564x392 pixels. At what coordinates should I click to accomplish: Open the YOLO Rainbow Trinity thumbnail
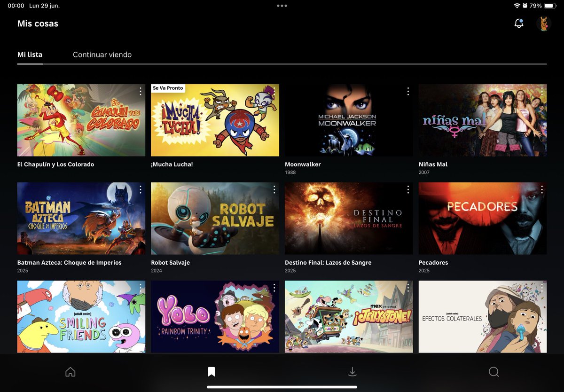pos(215,317)
